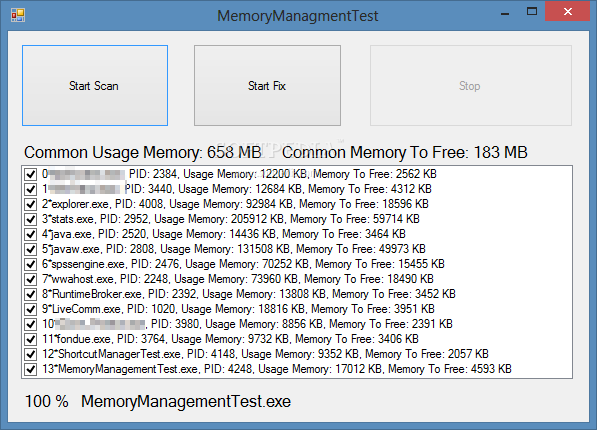
Task: Uncheck the RuntimeBroker.exe checkbox
Action: [30, 294]
